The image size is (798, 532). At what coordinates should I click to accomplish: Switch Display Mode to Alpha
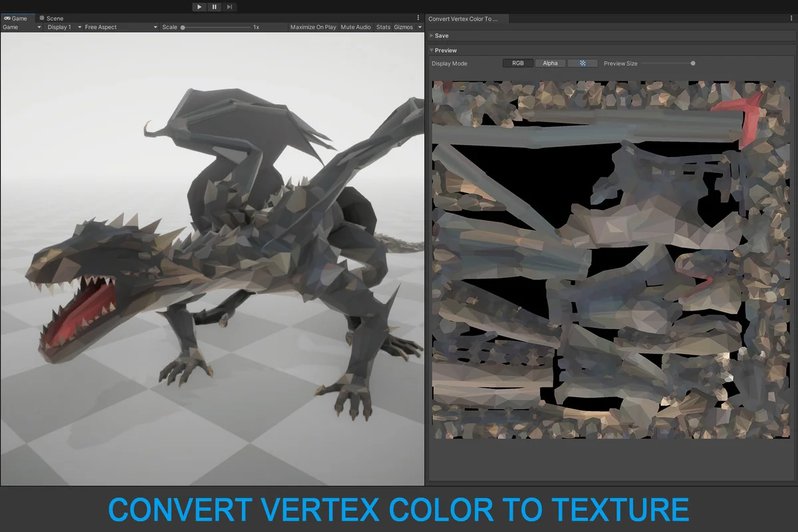pyautogui.click(x=550, y=63)
